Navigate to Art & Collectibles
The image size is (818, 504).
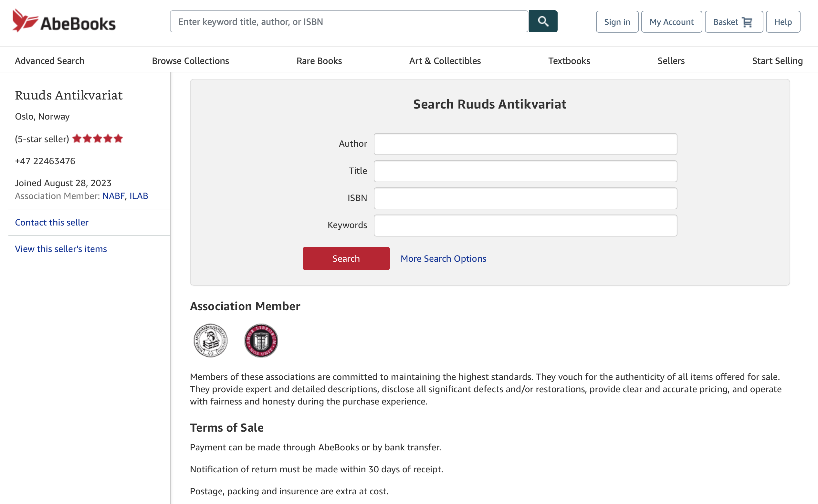point(445,61)
